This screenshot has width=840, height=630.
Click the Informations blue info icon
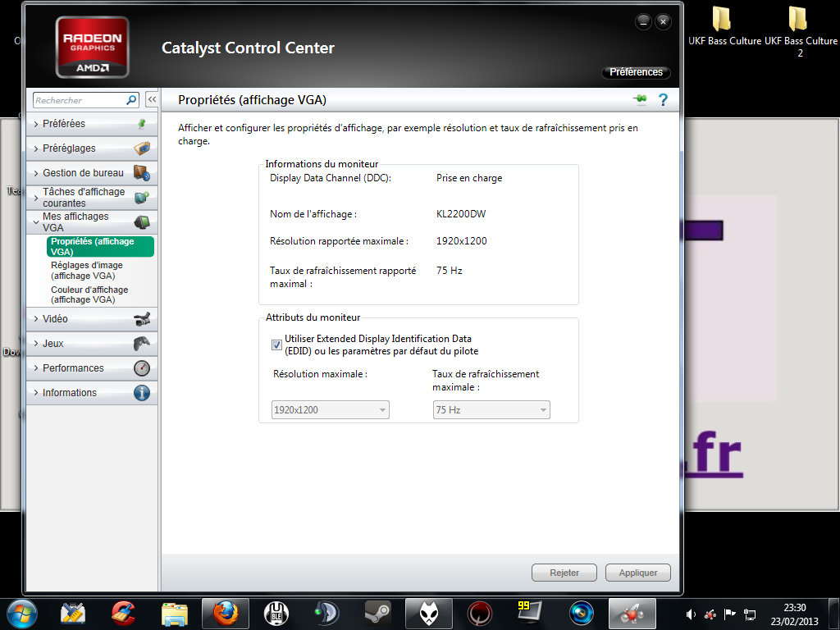click(x=142, y=393)
